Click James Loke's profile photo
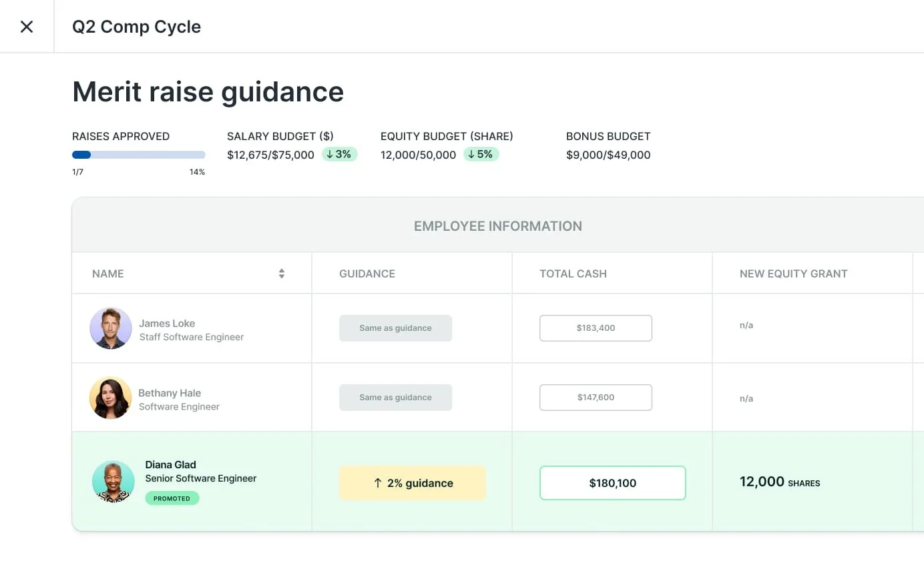 point(111,328)
